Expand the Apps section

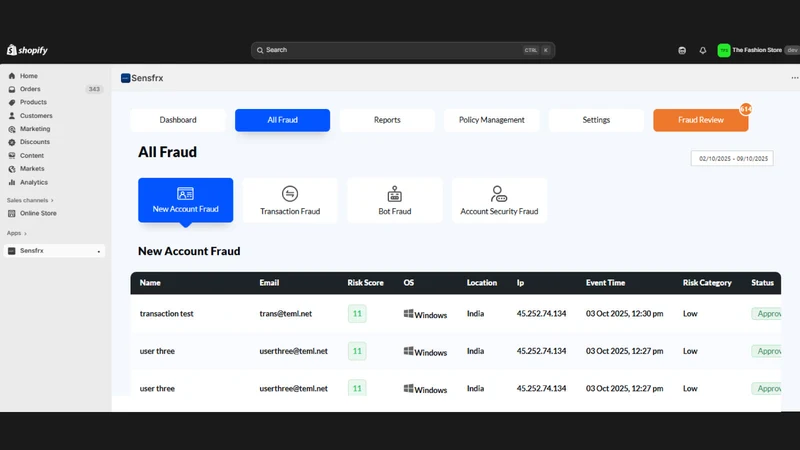click(x=17, y=233)
